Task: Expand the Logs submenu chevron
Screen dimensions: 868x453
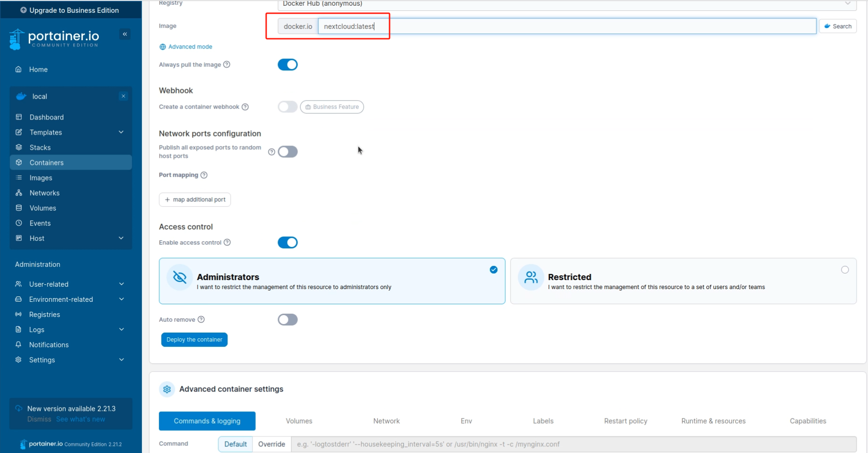Action: tap(122, 329)
